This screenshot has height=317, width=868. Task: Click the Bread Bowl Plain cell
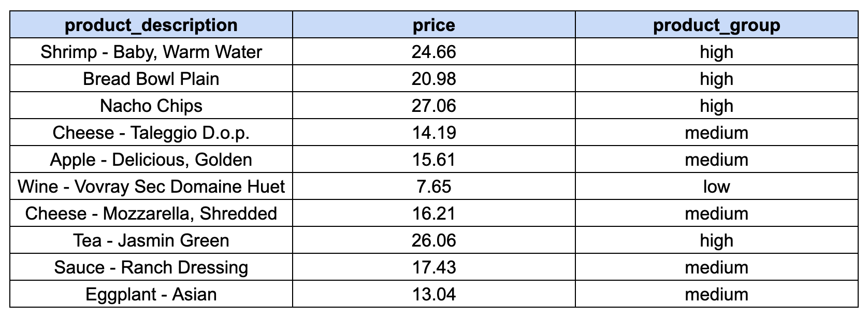pos(151,79)
